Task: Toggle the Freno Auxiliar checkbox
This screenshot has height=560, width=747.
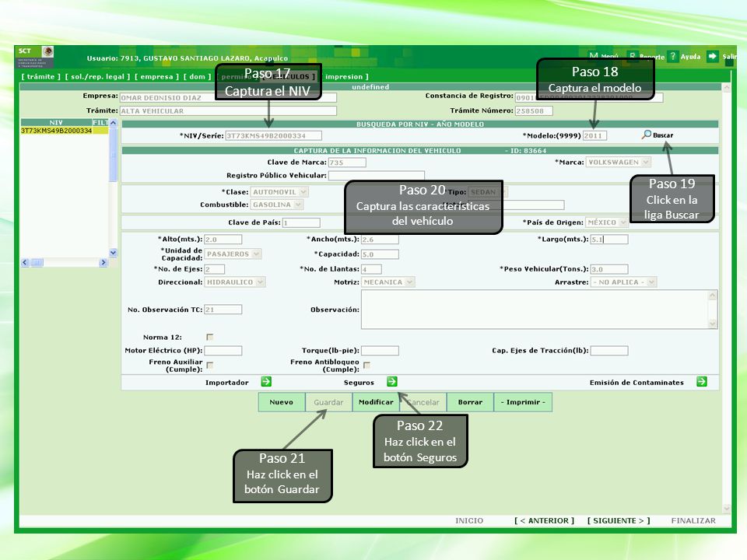Action: click(x=209, y=366)
